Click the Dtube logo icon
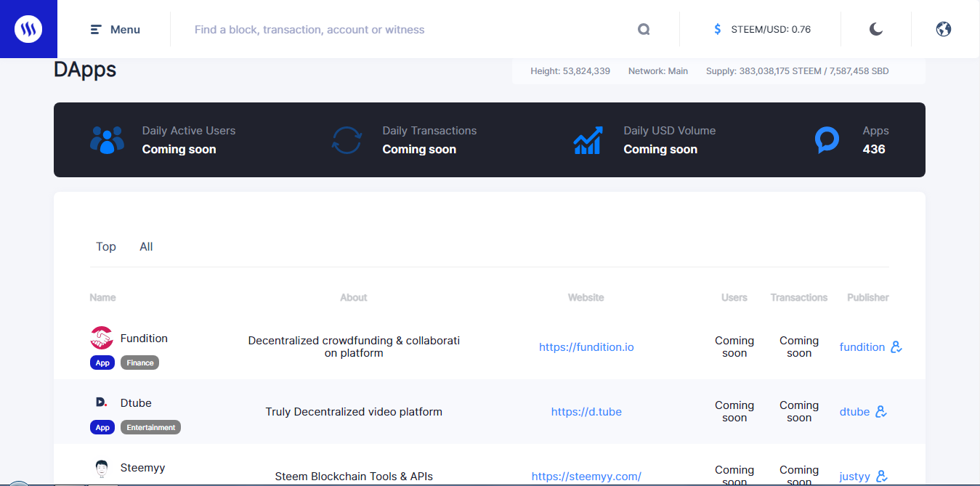Screen dimensions: 980x486 [102, 402]
